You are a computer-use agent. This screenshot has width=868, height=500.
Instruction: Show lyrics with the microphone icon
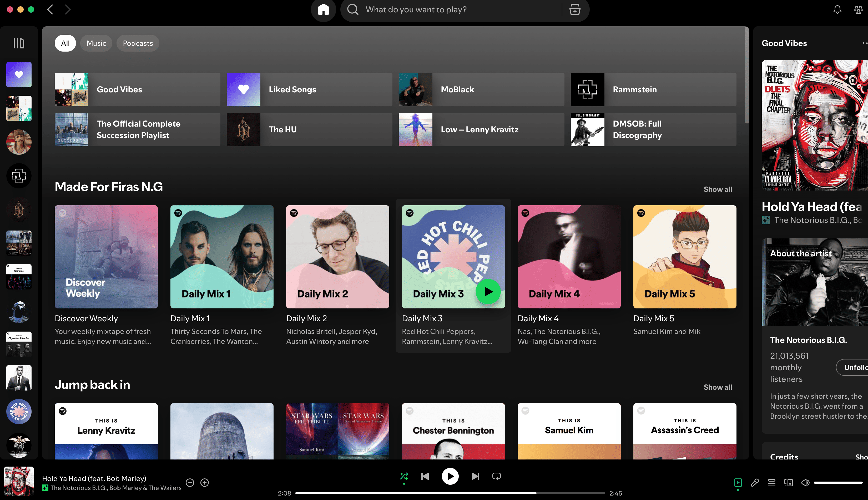point(755,482)
